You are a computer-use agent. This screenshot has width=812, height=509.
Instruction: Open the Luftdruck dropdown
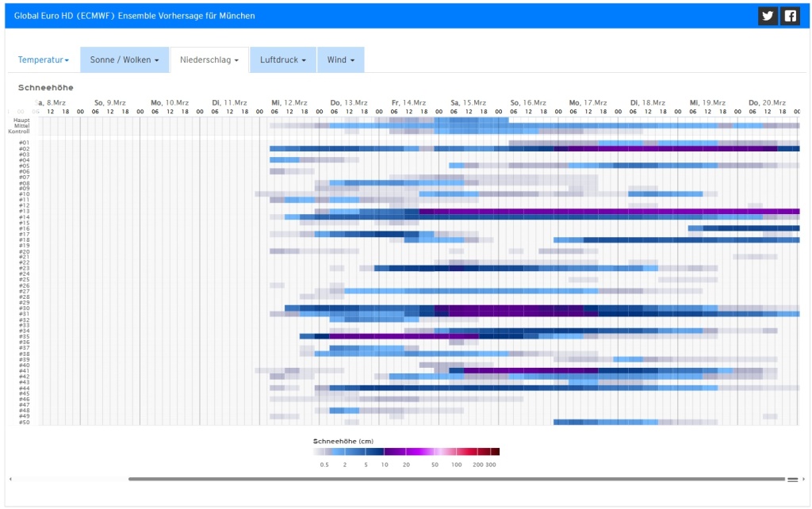click(x=283, y=60)
